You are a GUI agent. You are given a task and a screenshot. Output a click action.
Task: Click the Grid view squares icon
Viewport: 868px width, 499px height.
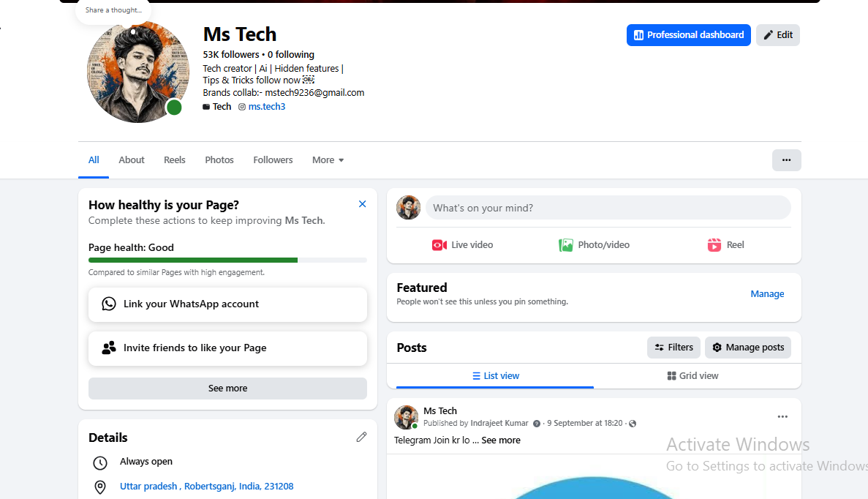point(671,375)
